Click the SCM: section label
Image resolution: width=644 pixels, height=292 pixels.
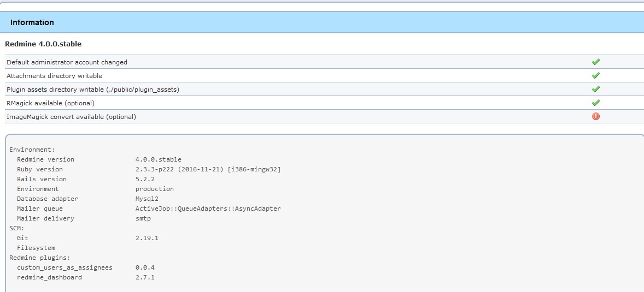point(17,229)
